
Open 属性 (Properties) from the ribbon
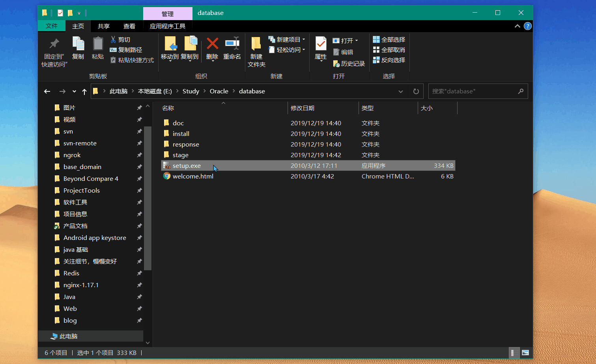[320, 49]
